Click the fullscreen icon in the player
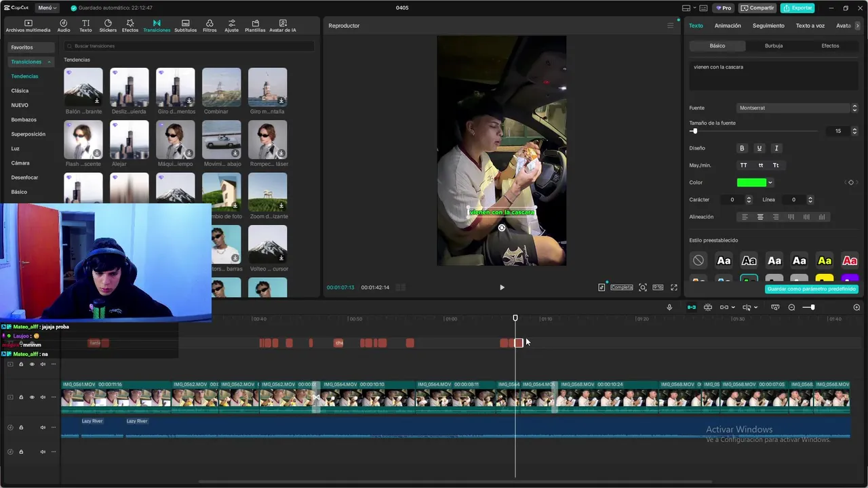 pyautogui.click(x=674, y=287)
